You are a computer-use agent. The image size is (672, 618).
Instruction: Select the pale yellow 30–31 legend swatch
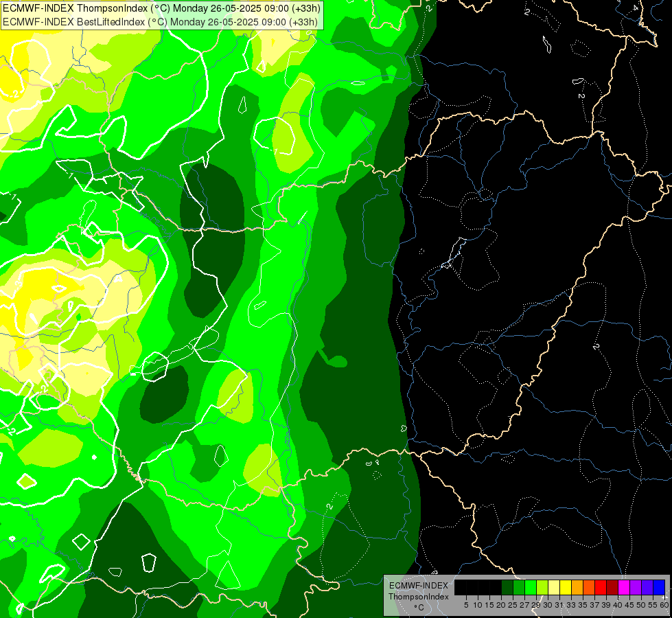[x=554, y=587]
